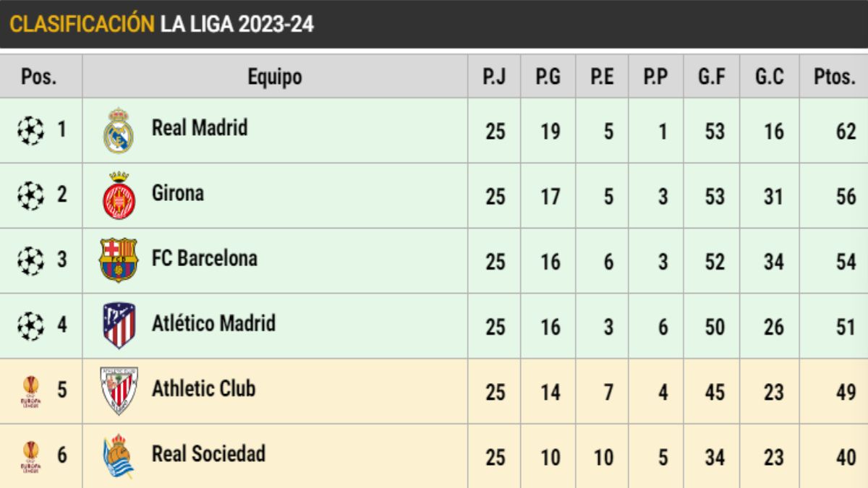868x488 pixels.
Task: Open the Girona team name link
Action: point(178,193)
